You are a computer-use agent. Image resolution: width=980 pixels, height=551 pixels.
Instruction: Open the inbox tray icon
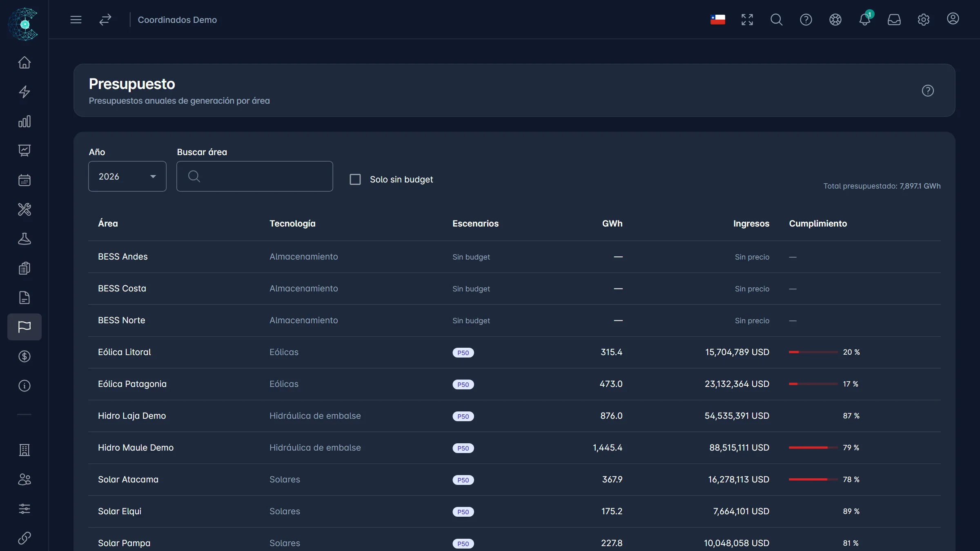pos(894,20)
